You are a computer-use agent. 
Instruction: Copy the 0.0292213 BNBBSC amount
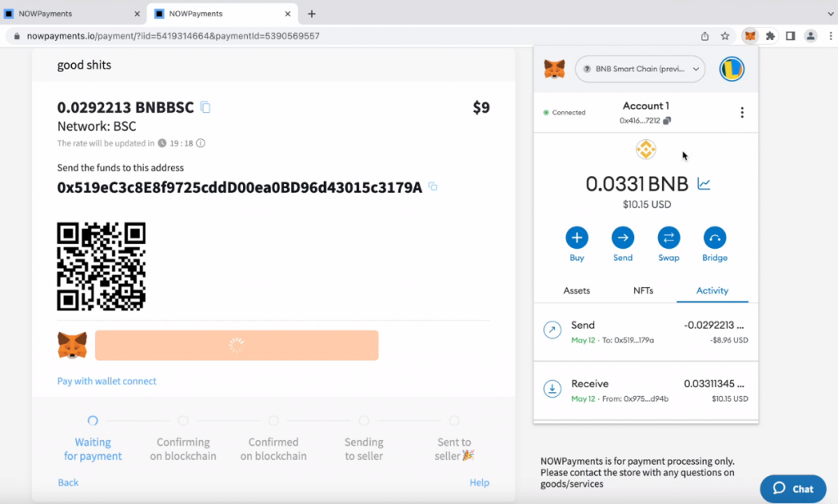(x=205, y=107)
